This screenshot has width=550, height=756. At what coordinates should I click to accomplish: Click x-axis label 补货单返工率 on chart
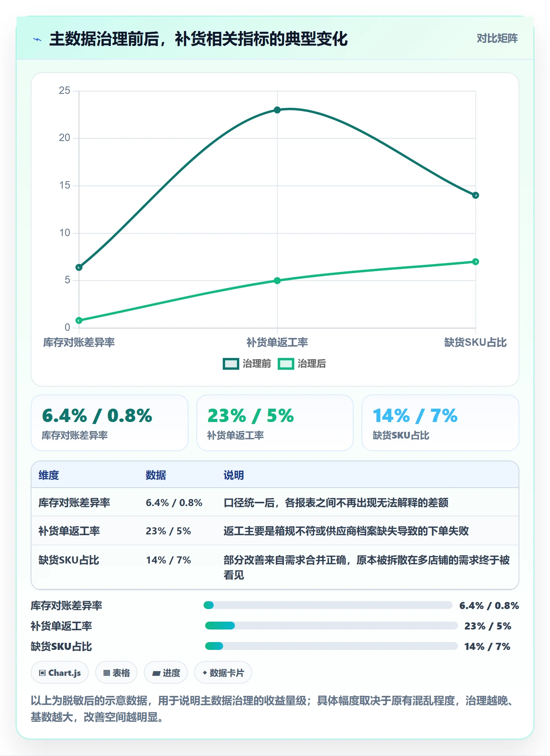tap(277, 343)
